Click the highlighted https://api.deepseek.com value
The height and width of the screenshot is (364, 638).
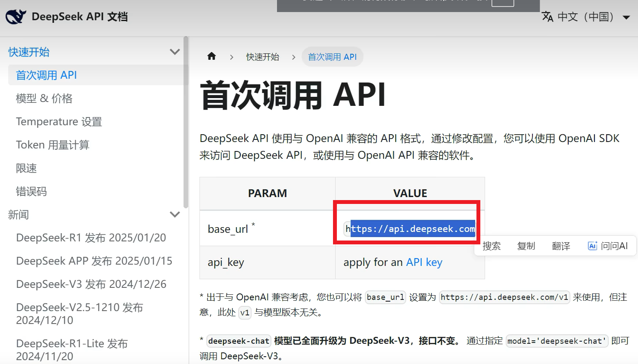click(410, 228)
